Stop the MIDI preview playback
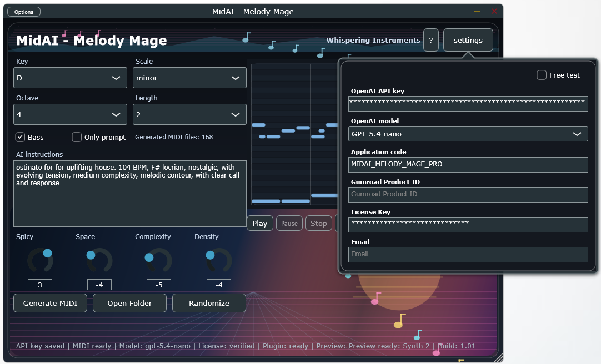 318,223
